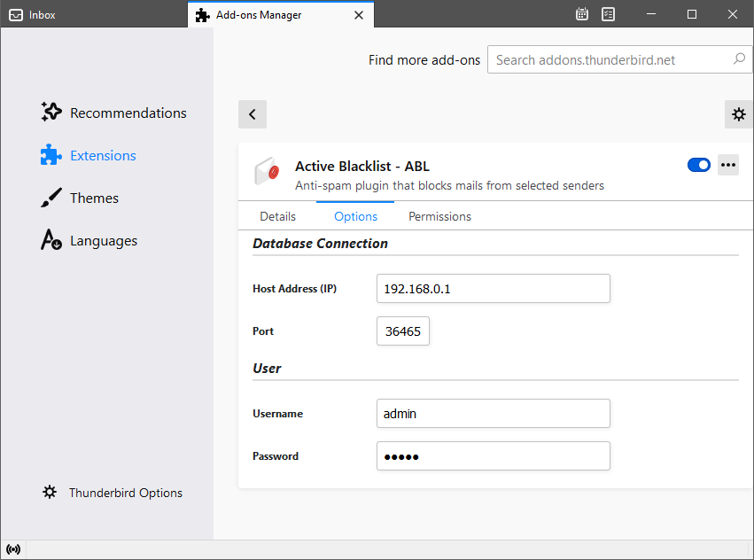Image resolution: width=754 pixels, height=560 pixels.
Task: Click the Host Address (IP) field
Action: click(x=494, y=289)
